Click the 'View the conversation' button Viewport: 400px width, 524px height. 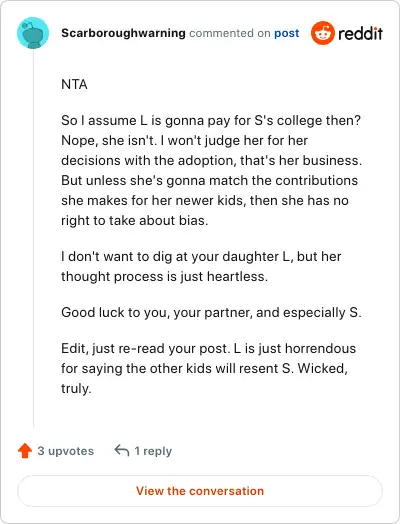(200, 491)
